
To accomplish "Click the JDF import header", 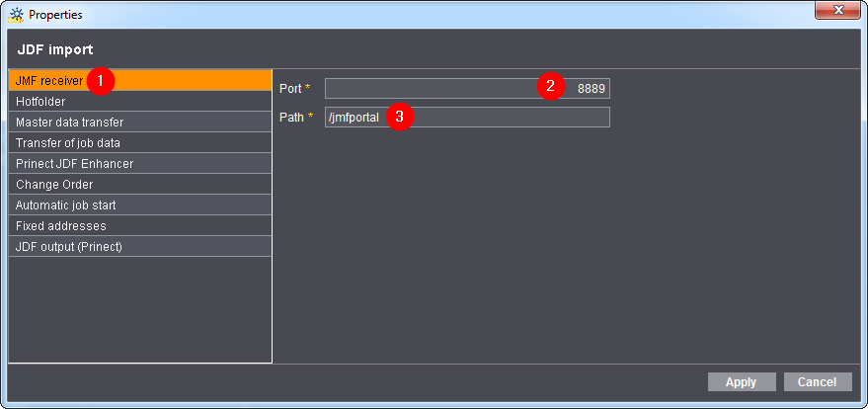I will coord(55,48).
